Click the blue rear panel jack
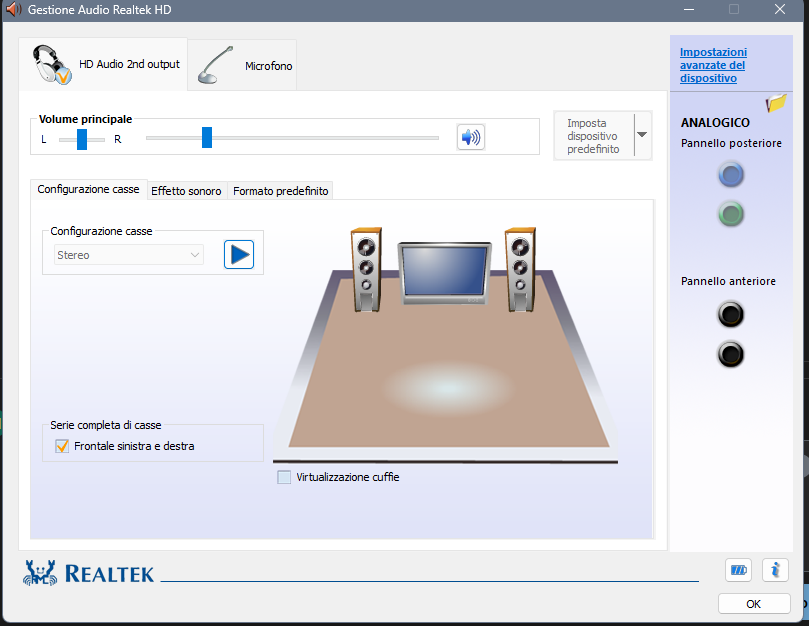809x626 pixels. point(731,174)
